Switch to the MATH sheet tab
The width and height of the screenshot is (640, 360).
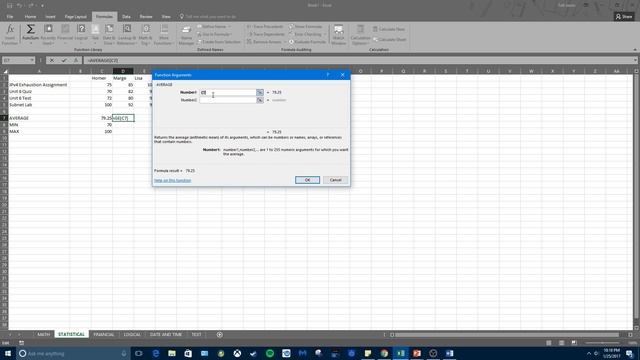pos(43,334)
